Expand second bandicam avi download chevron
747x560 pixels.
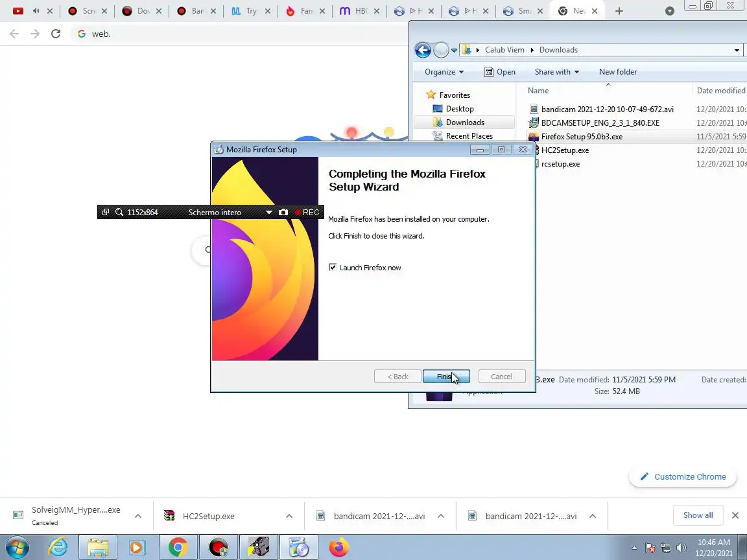[x=592, y=516]
